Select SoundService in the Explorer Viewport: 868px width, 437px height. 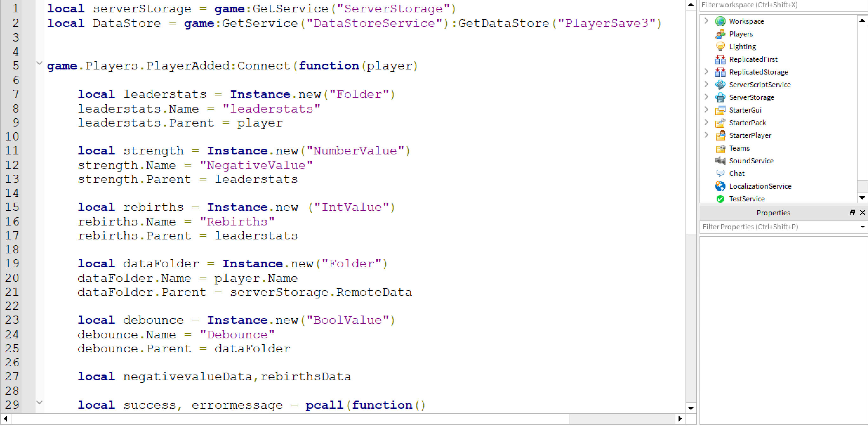click(751, 160)
